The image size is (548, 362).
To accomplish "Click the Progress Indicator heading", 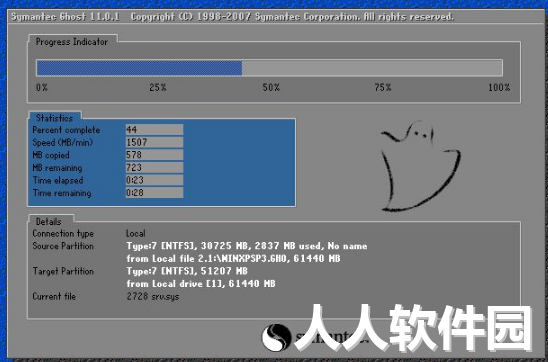I will (72, 42).
